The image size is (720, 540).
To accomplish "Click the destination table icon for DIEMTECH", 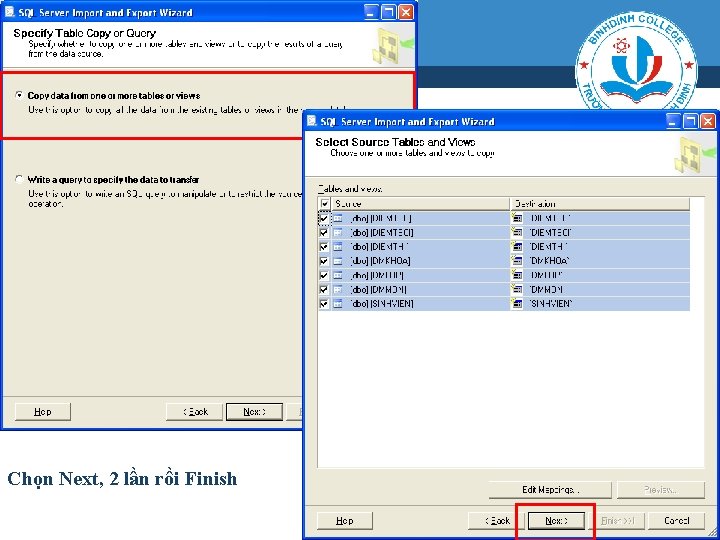I will point(517,232).
